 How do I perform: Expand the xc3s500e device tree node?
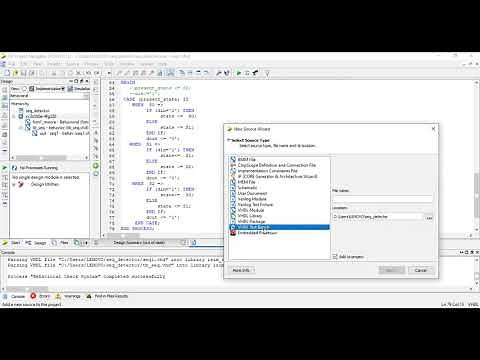pyautogui.click(x=14, y=116)
